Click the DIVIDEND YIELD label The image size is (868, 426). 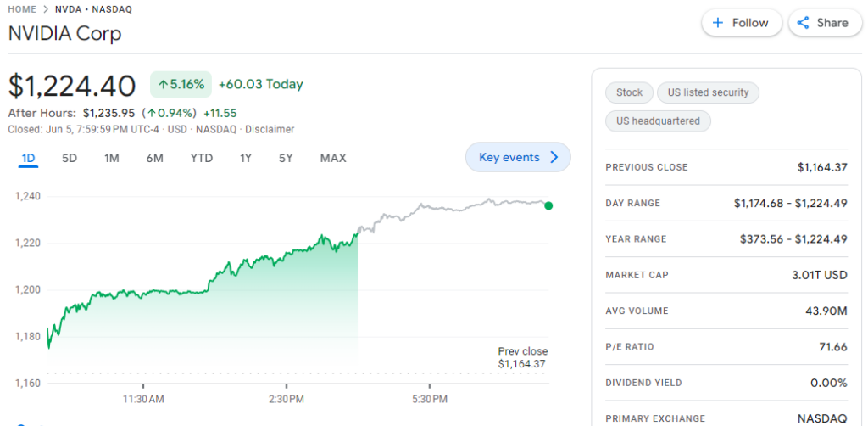coord(644,383)
